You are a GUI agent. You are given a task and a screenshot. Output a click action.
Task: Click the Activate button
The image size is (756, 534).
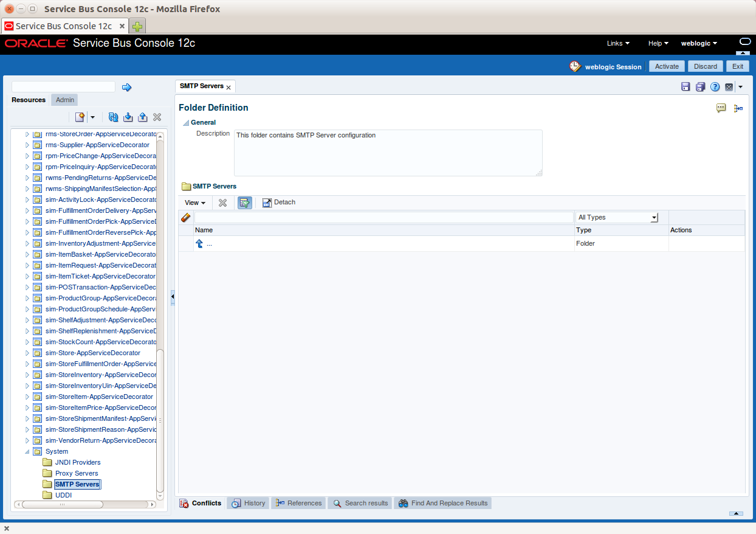(x=667, y=66)
